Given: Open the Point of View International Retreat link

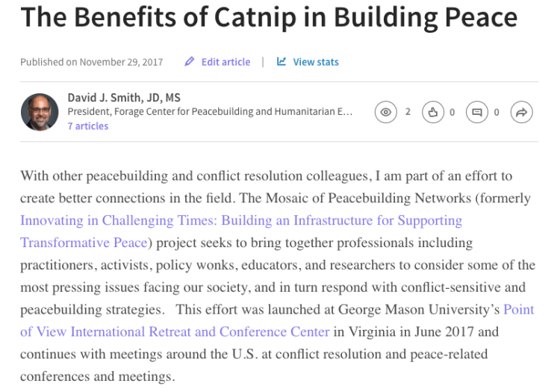Looking at the screenshot, I should (x=175, y=331).
